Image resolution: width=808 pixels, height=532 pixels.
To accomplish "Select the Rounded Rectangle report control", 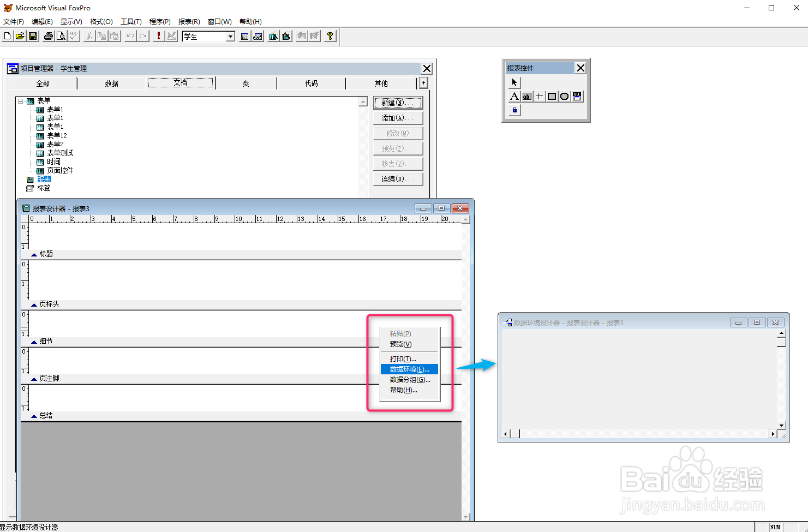I will pyautogui.click(x=565, y=96).
